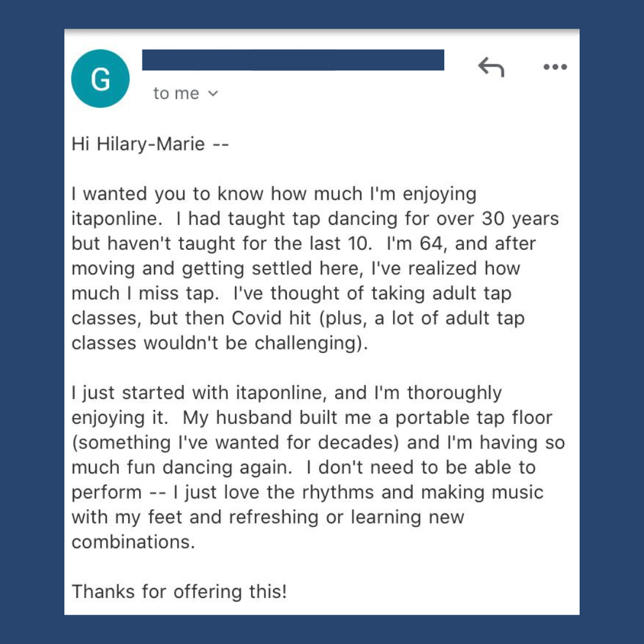Click the phrase 'portable tap floor'
The height and width of the screenshot is (644, 644).
[474, 417]
